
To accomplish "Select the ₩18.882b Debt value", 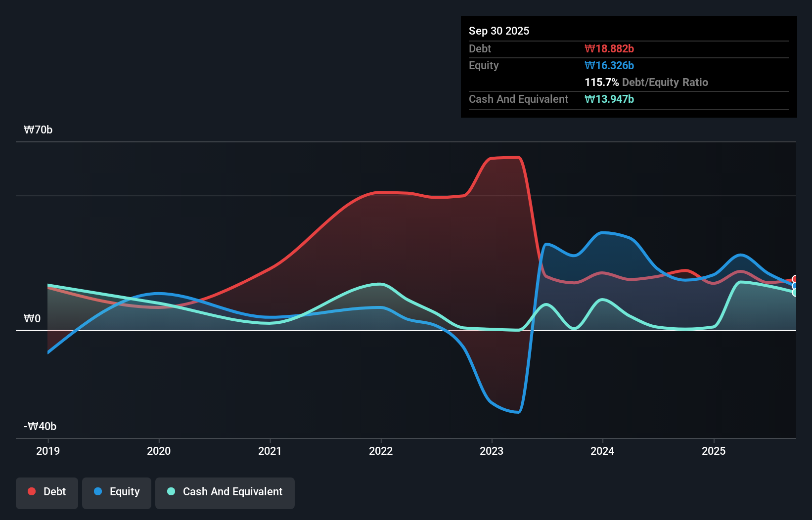I will coord(609,48).
